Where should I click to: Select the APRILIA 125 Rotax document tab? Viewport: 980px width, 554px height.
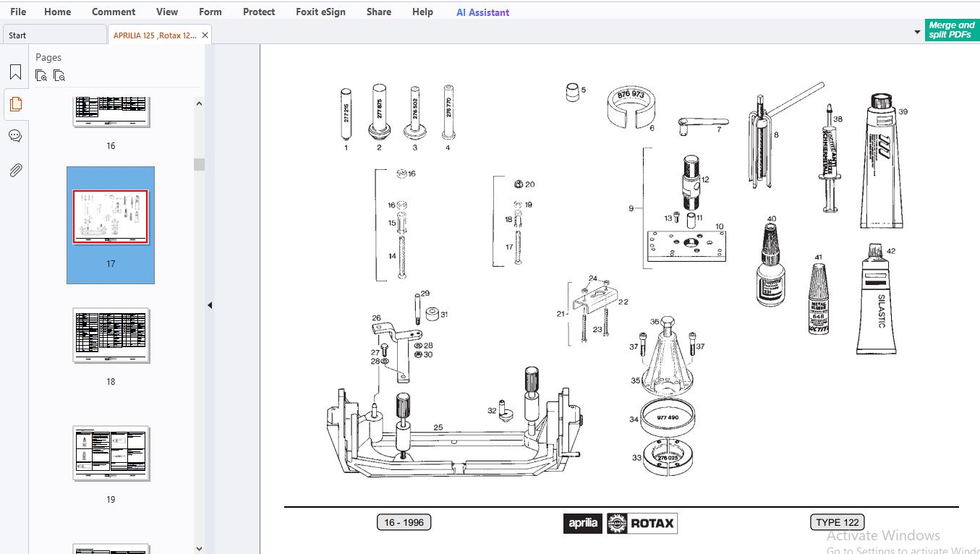click(x=154, y=35)
